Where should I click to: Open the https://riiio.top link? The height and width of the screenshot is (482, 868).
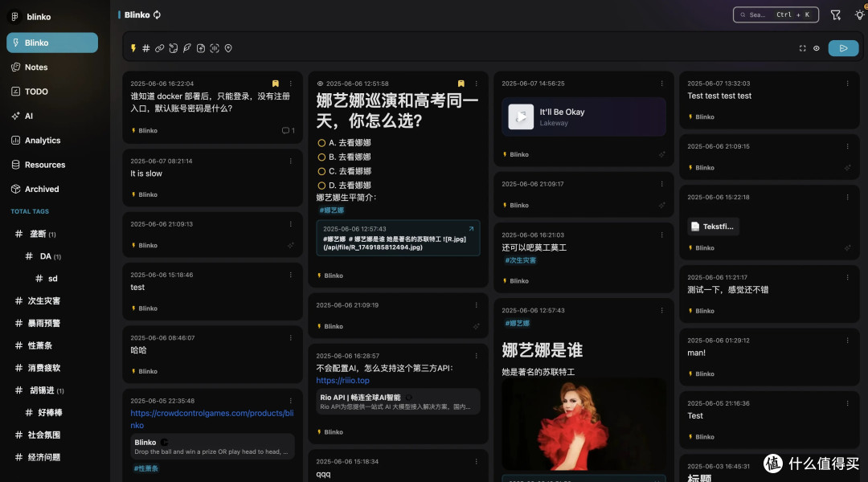point(342,380)
